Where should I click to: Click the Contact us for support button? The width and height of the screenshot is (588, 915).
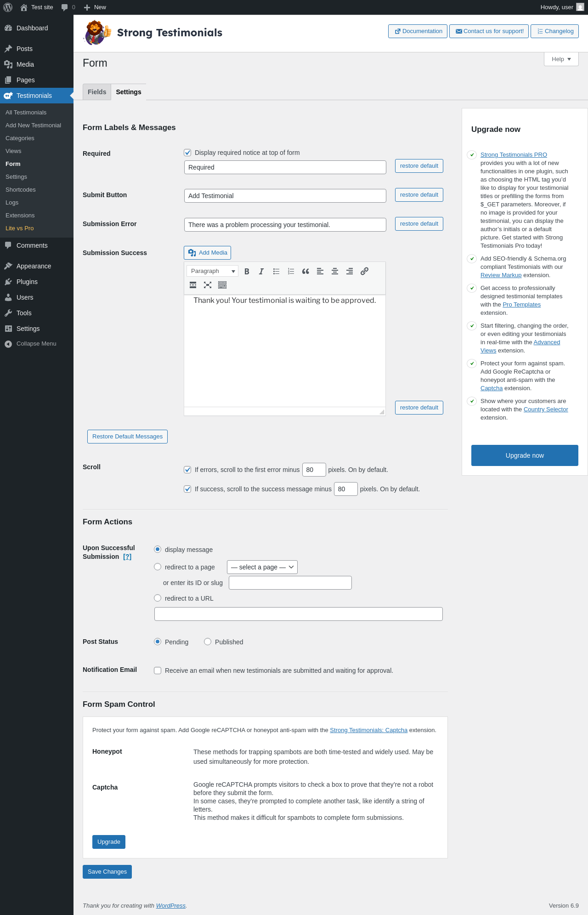click(x=489, y=31)
